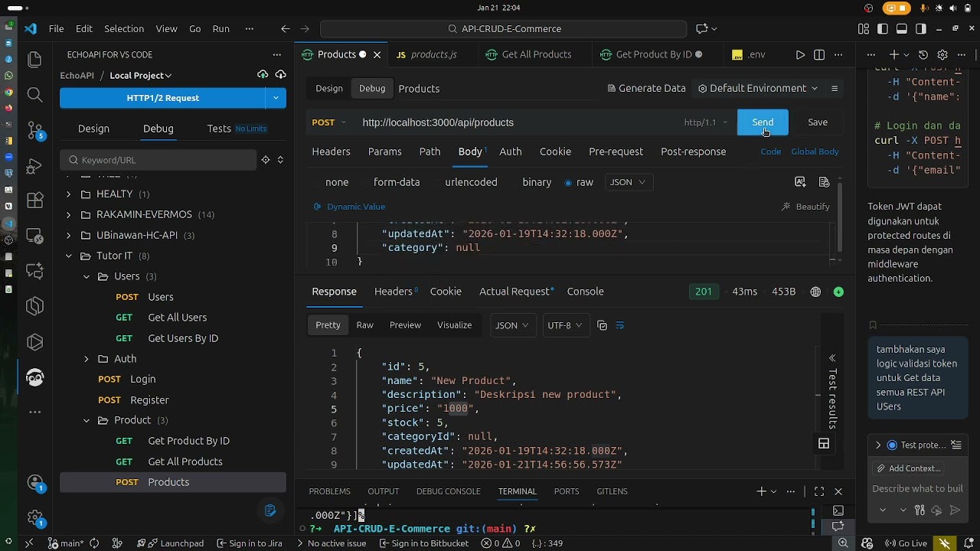980x551 pixels.
Task: Open the arrow dropdown beside HTTP1/2 Request
Action: 276,98
